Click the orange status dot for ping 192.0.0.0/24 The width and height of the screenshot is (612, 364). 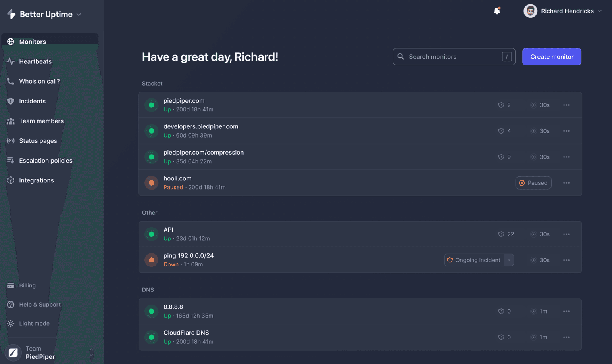[x=151, y=260]
